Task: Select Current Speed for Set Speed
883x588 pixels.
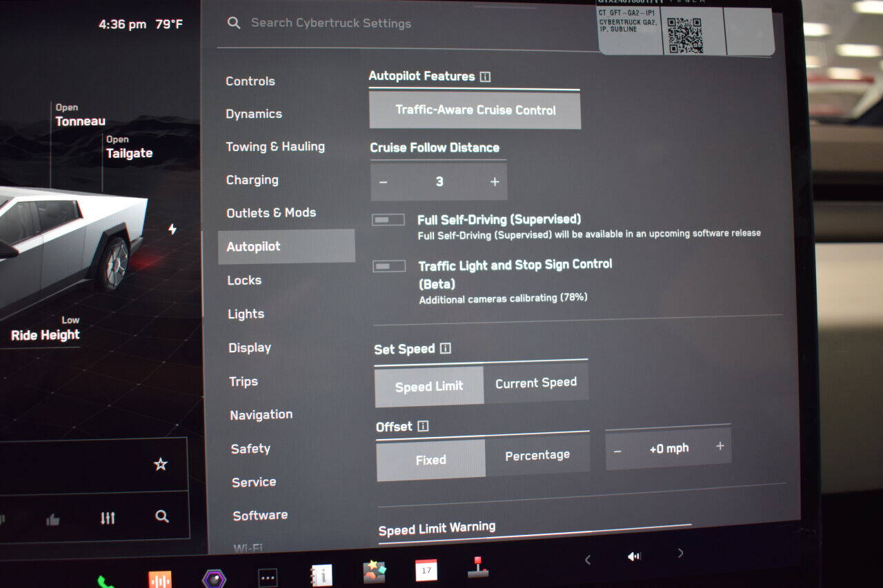Action: [536, 383]
